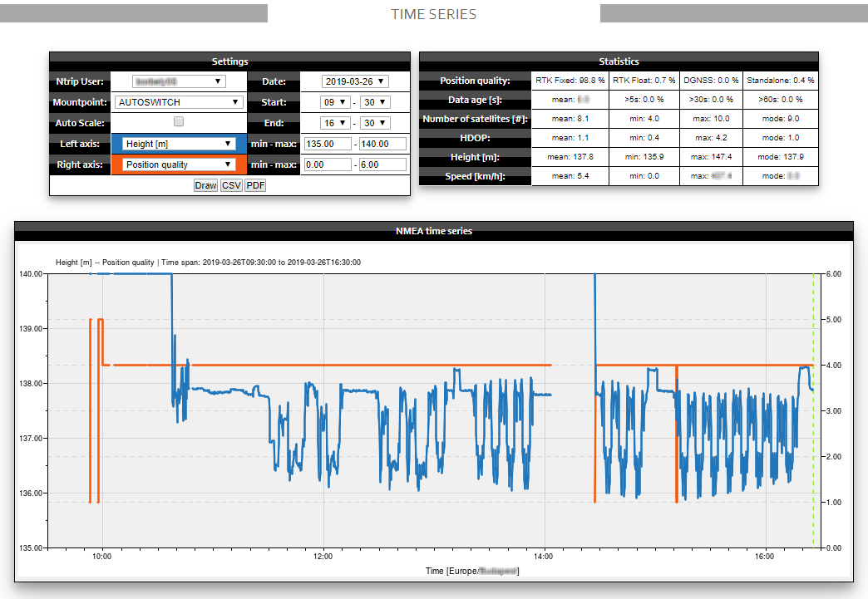Click the 4.00 right axis tick label

click(834, 365)
